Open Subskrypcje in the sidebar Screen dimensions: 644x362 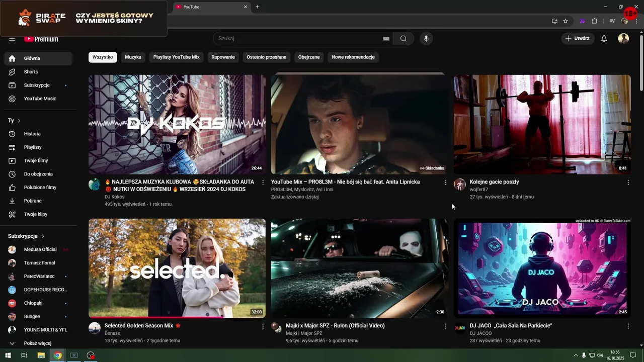(38, 85)
